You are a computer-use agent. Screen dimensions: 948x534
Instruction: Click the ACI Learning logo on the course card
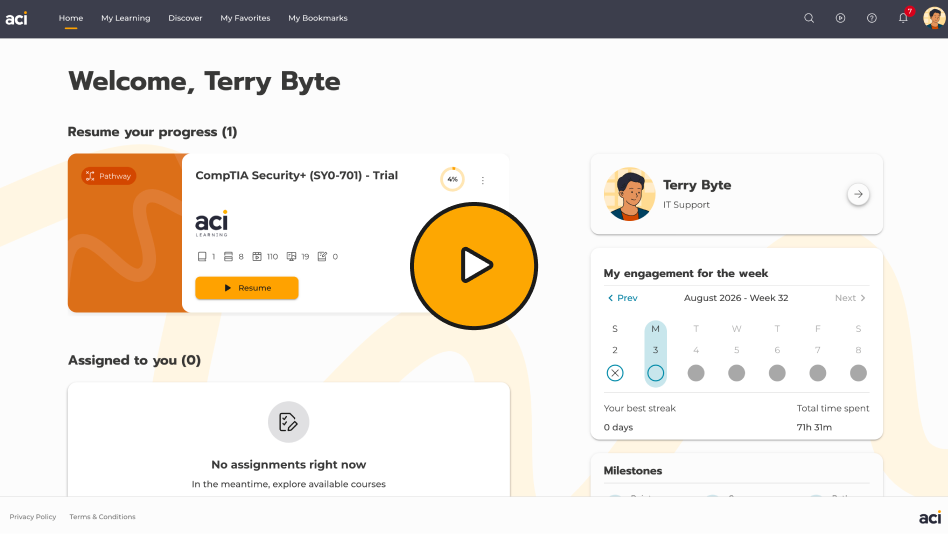click(212, 223)
